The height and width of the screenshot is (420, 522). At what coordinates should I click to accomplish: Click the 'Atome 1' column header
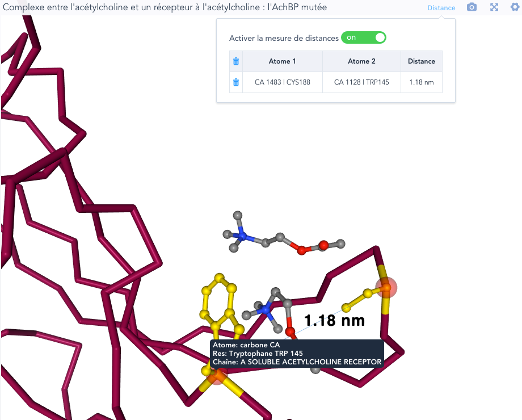[x=283, y=61]
